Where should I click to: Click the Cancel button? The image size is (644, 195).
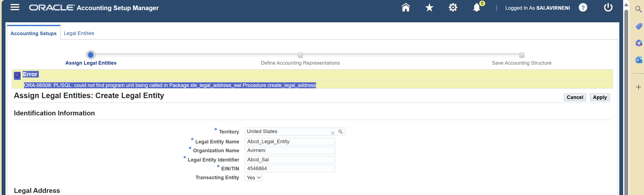point(575,97)
